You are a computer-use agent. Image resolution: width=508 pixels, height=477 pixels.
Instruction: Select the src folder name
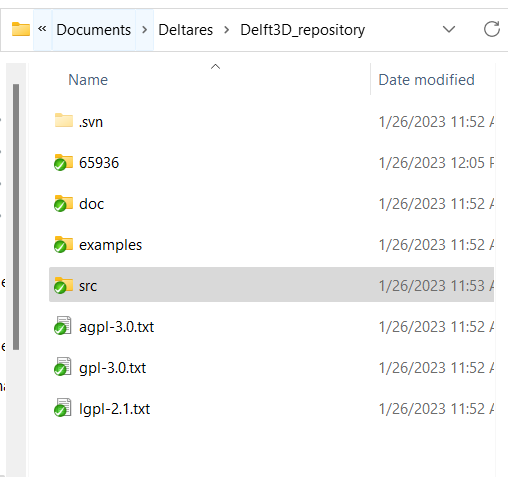click(x=88, y=286)
